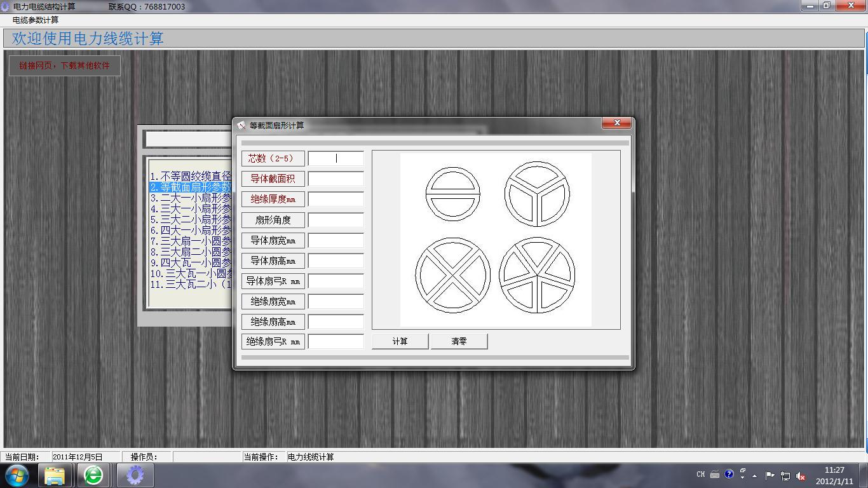Click the Windows Start orb
The image size is (868, 488).
coord(17,475)
